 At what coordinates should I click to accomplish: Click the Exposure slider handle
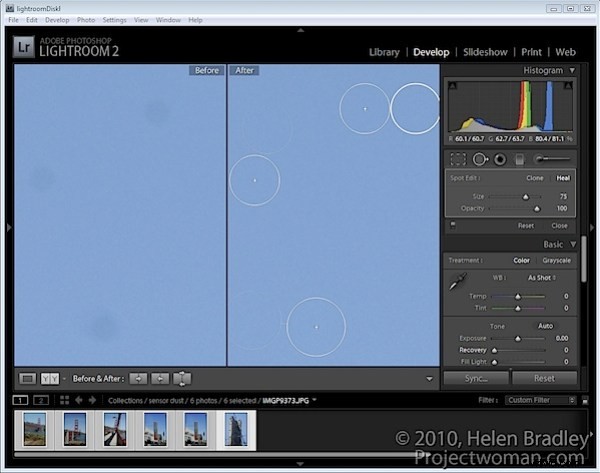[x=518, y=338]
